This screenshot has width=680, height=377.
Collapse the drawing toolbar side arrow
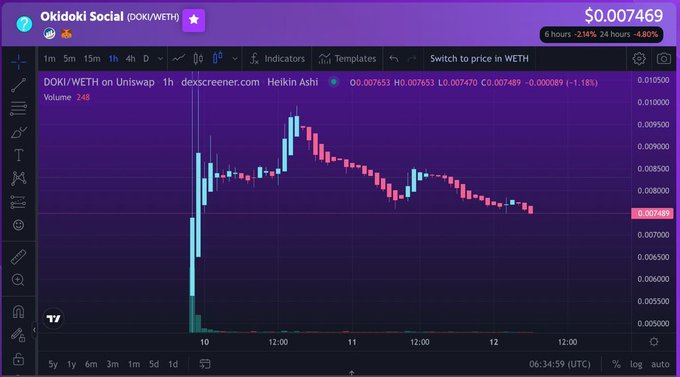(35, 330)
